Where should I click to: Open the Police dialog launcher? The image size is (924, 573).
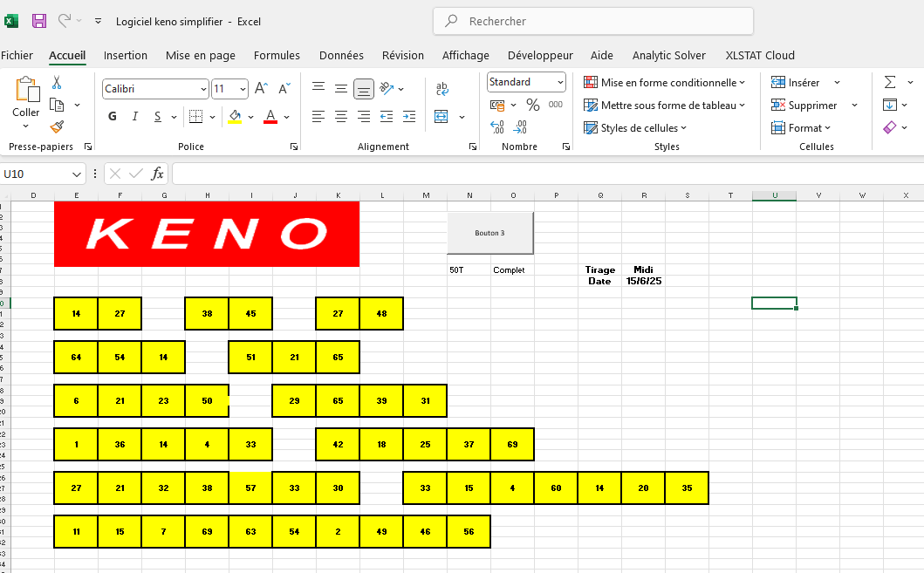(294, 147)
